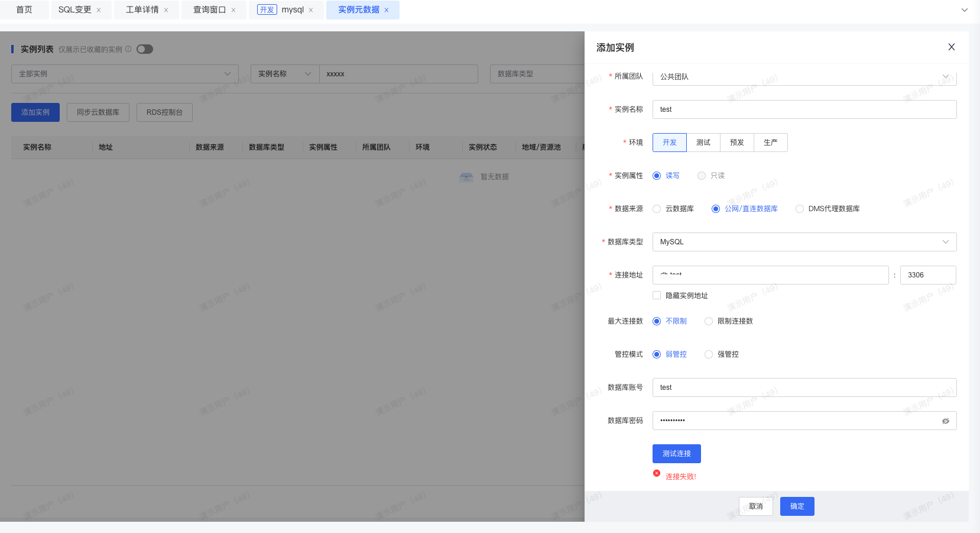
Task: Click the 添加实例 button in instance list
Action: pyautogui.click(x=35, y=112)
